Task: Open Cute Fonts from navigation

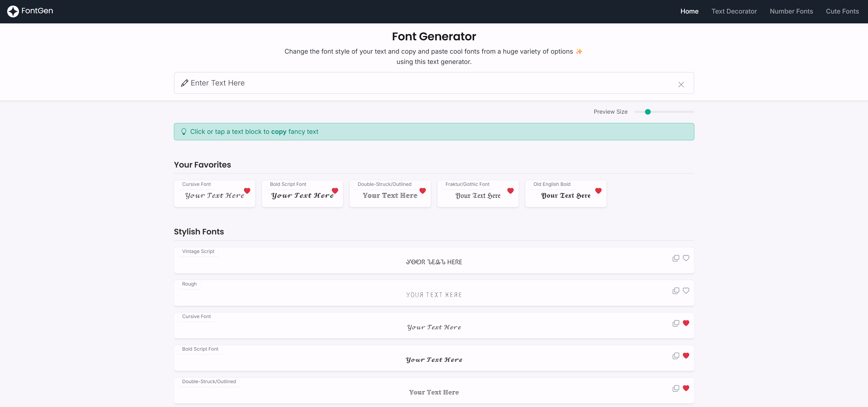Action: click(x=842, y=11)
